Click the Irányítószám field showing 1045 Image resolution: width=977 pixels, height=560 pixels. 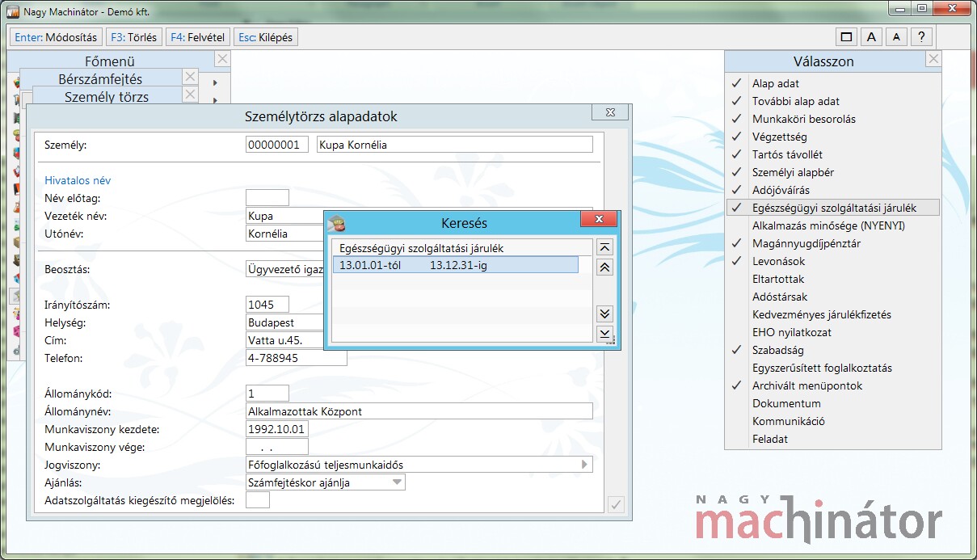pos(267,305)
